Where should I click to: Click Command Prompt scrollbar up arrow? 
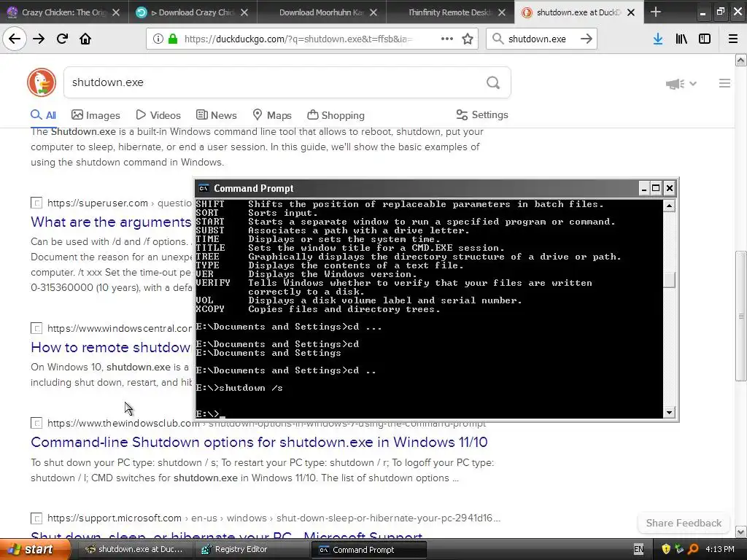[670, 206]
